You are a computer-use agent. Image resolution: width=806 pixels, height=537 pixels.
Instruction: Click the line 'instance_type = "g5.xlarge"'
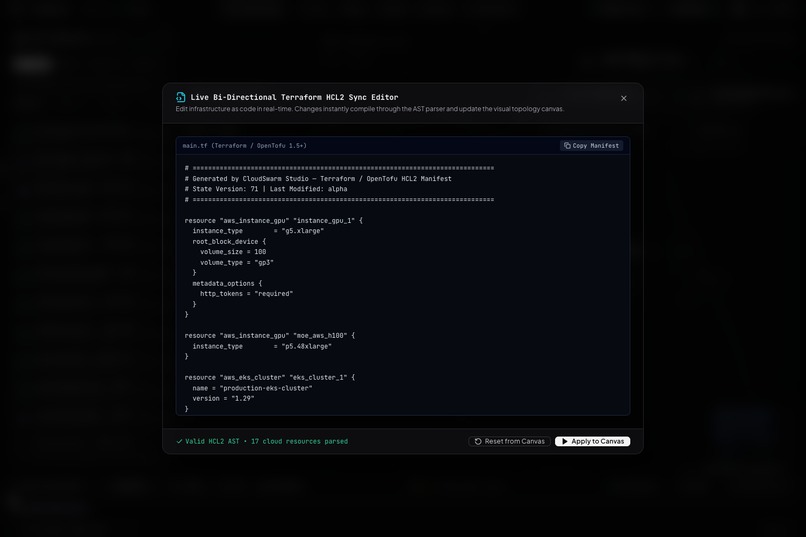(258, 231)
